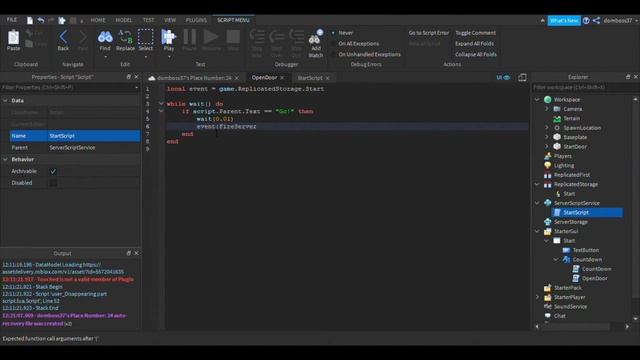Expand the StartDoor tree node
Viewport: 640px width, 360px height.
(x=547, y=147)
